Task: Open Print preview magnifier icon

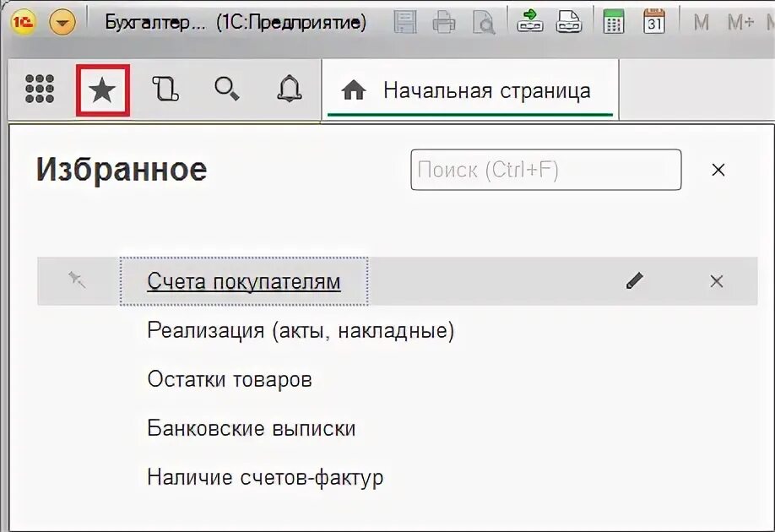Action: coord(484,23)
